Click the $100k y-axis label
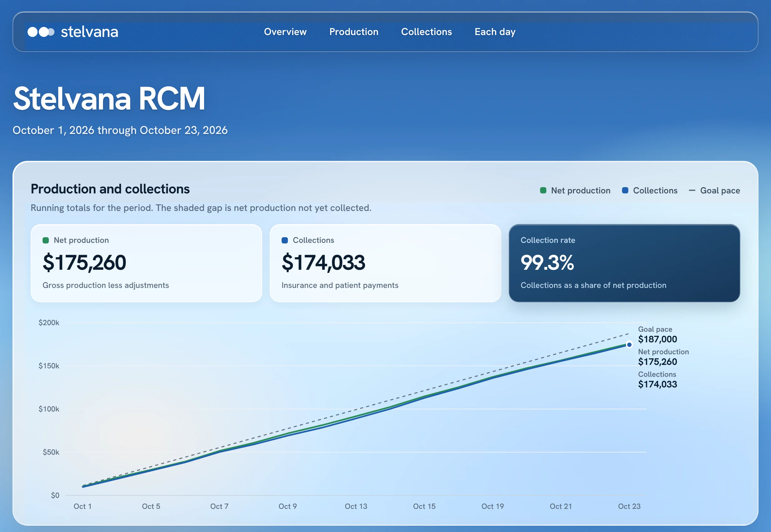This screenshot has height=532, width=771. click(49, 409)
